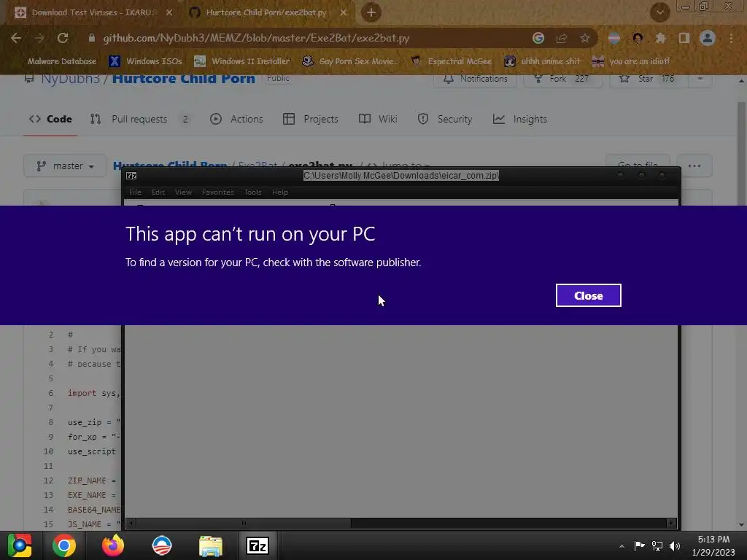Image resolution: width=747 pixels, height=560 pixels.
Task: Click 7-Zip horizontal scrollbar thumb
Action: (x=244, y=524)
